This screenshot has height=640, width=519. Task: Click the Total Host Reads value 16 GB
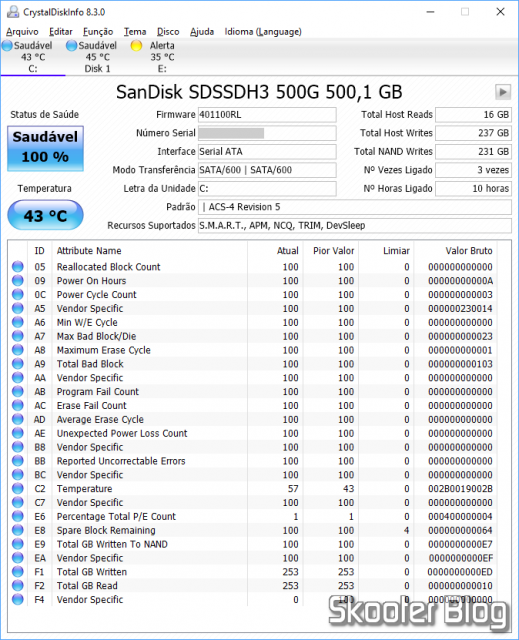pos(473,115)
